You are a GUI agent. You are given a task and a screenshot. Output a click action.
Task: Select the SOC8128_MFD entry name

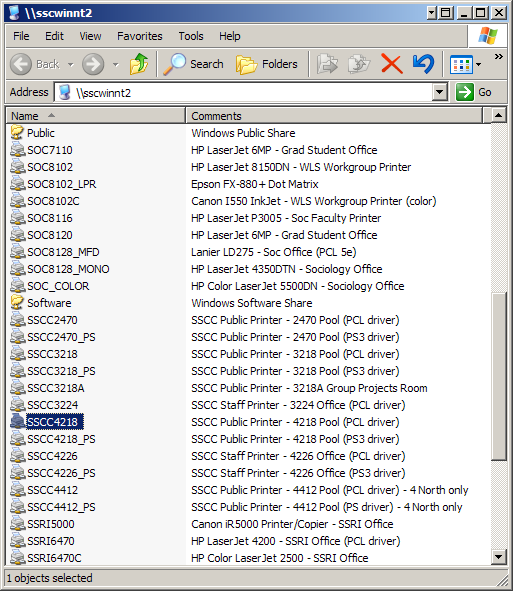[63, 252]
